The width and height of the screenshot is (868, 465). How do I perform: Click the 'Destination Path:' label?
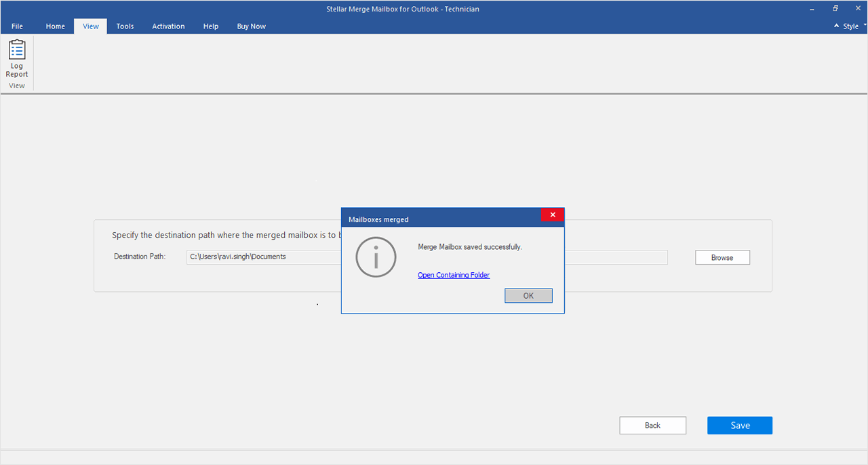coord(140,257)
